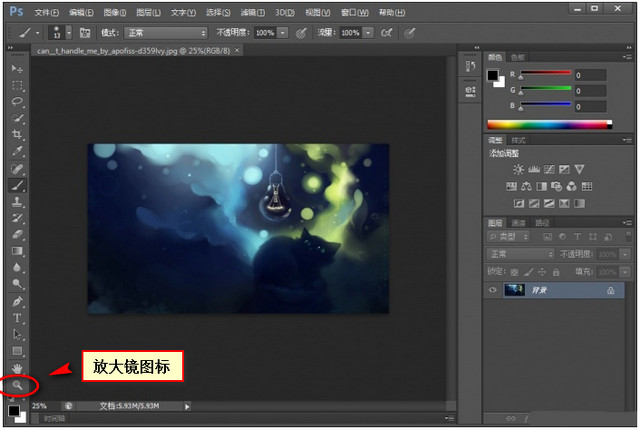640x430 pixels.
Task: Add a Color Balance adjustment
Action: click(x=526, y=186)
